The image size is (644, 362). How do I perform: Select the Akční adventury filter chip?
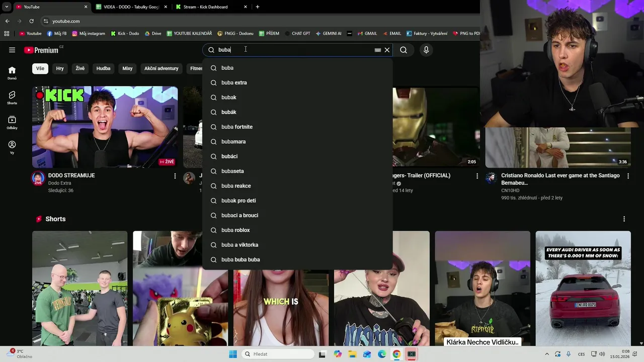coord(162,68)
